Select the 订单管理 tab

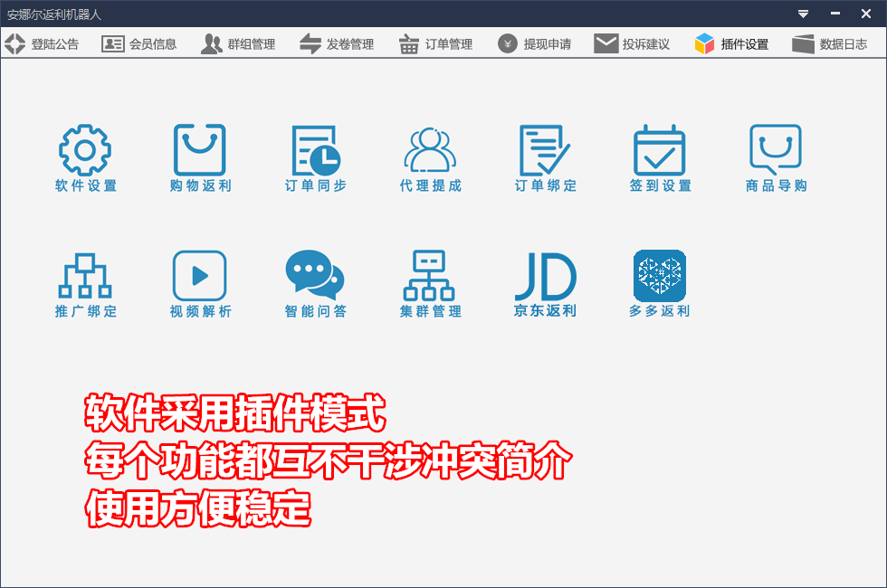[x=435, y=43]
